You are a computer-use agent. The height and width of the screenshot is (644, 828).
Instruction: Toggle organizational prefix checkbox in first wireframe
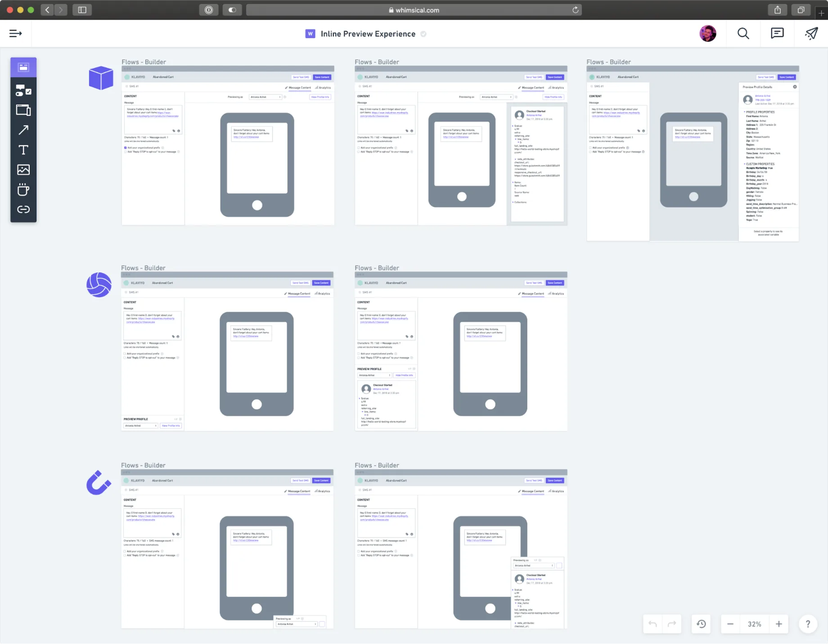(x=125, y=148)
